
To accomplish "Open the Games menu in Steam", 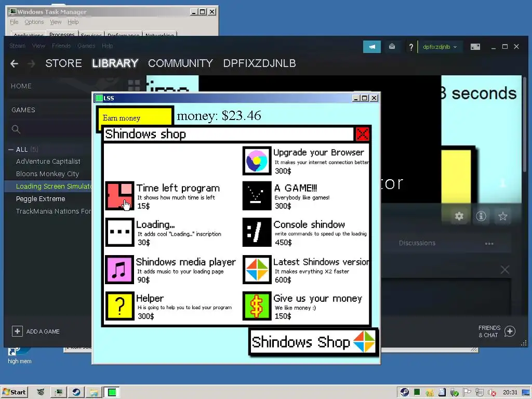I will [86, 46].
